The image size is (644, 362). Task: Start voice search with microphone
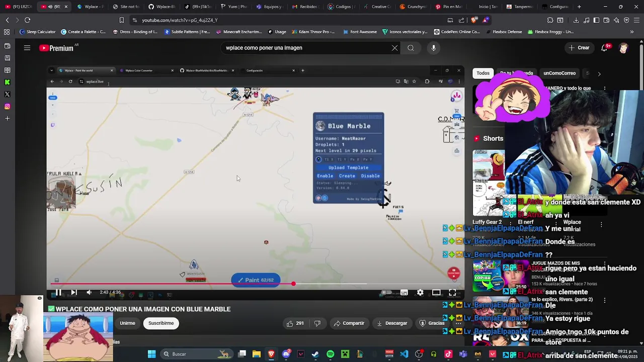tap(434, 48)
